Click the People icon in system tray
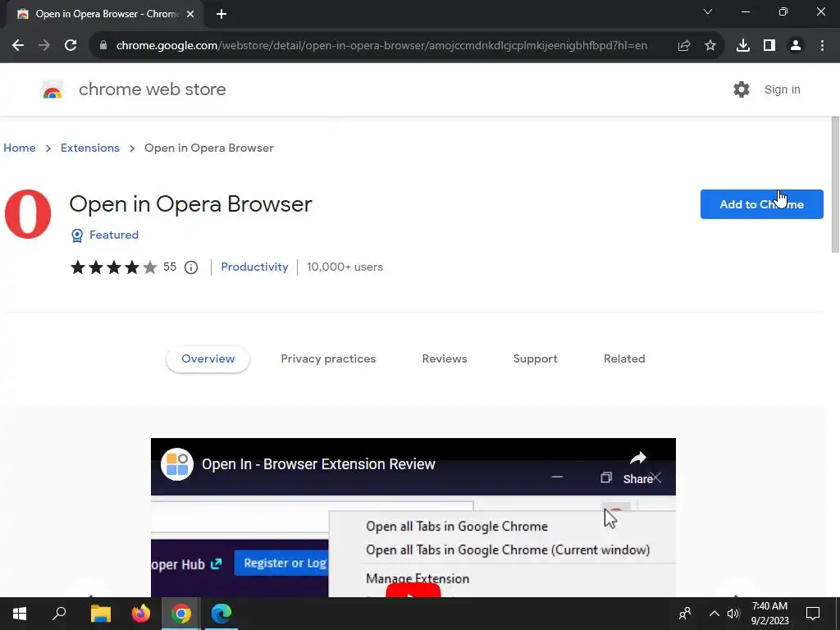Screen dimensions: 840x630 tap(685, 614)
